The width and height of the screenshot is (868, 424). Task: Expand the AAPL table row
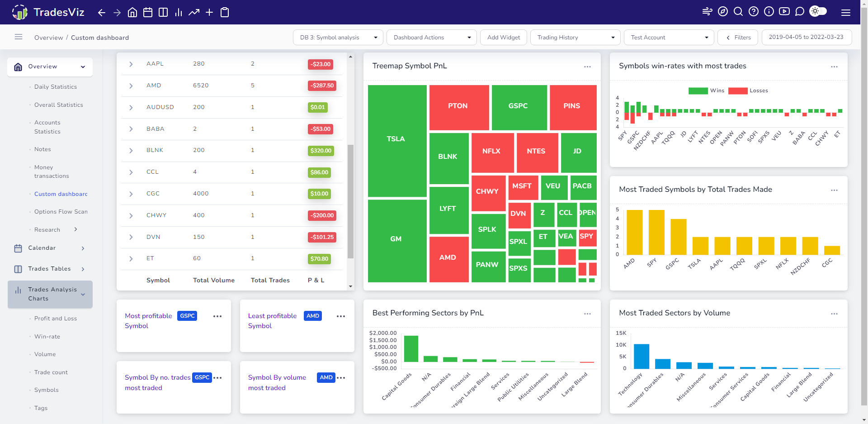click(131, 64)
